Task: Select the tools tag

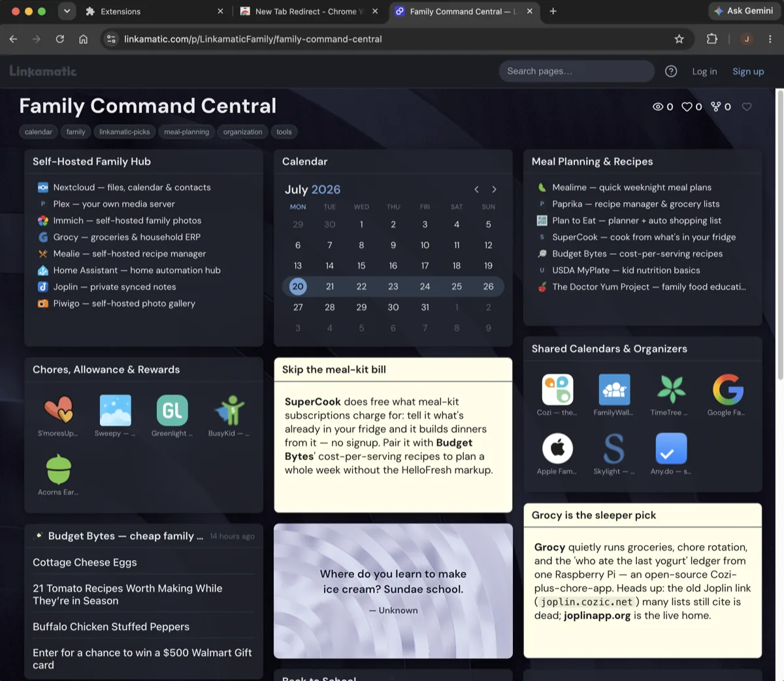Action: point(284,132)
